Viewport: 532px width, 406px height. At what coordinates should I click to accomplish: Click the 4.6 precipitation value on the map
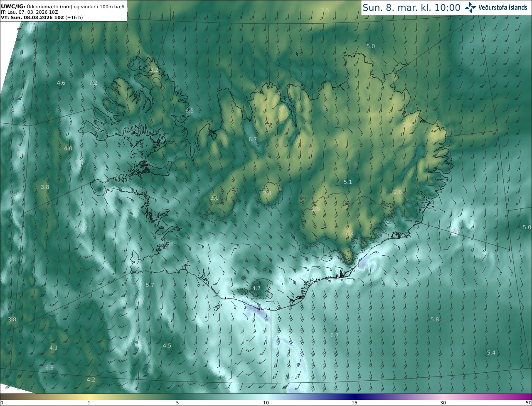point(61,83)
